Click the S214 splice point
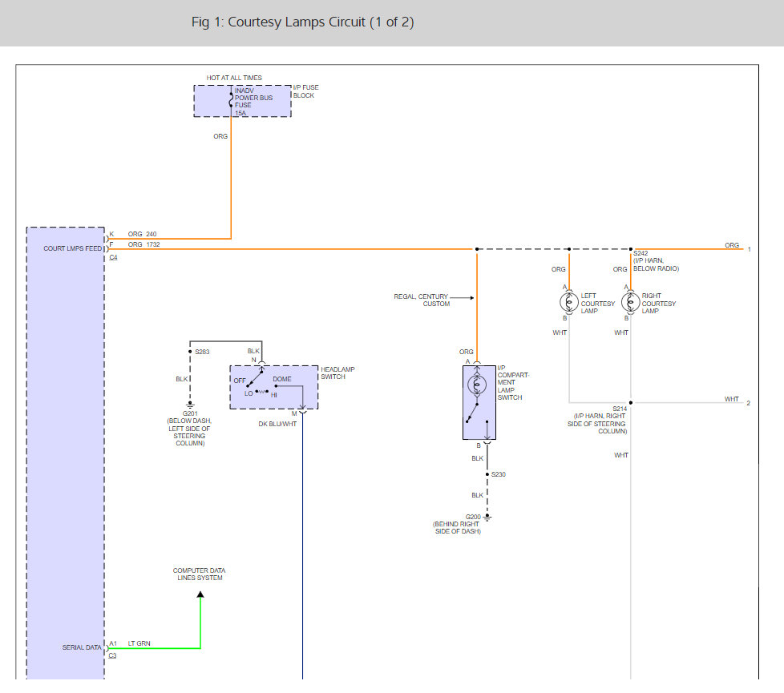The image size is (784, 693). [631, 402]
